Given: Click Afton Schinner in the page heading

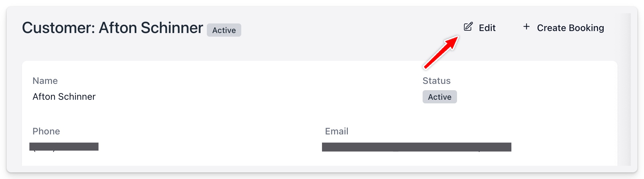Looking at the screenshot, I should point(151,28).
